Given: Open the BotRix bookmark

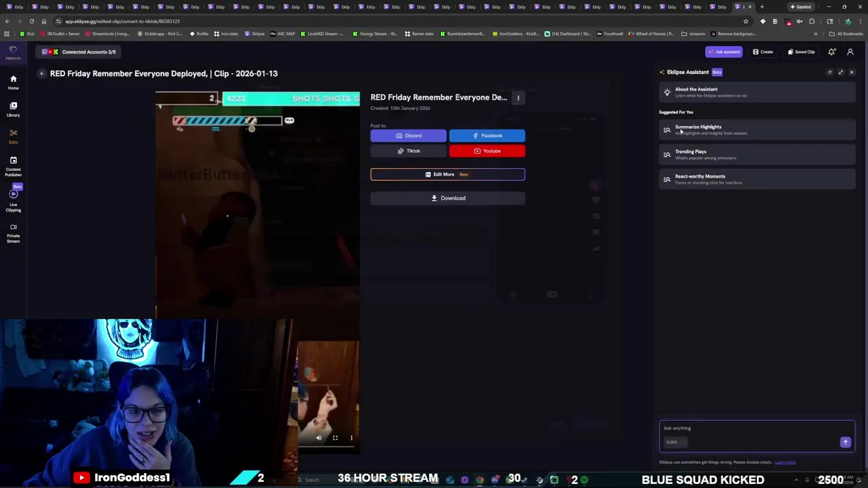Looking at the screenshot, I should (x=199, y=33).
